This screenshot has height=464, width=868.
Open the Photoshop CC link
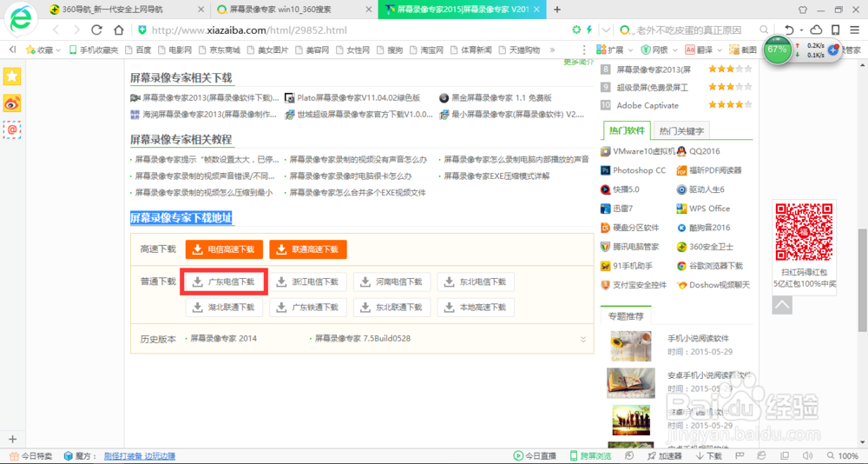(x=639, y=170)
